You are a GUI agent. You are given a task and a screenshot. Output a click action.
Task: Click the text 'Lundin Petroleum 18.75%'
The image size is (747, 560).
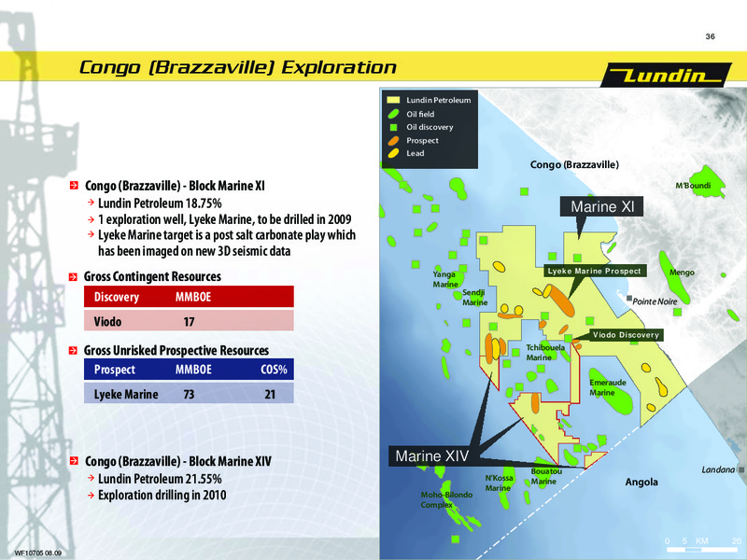point(160,203)
